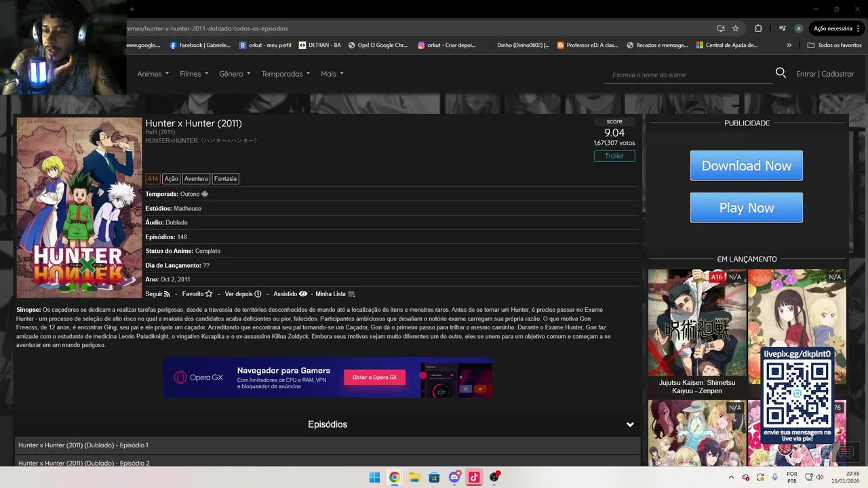
Task: Show hidden system tray icons
Action: tap(731, 477)
